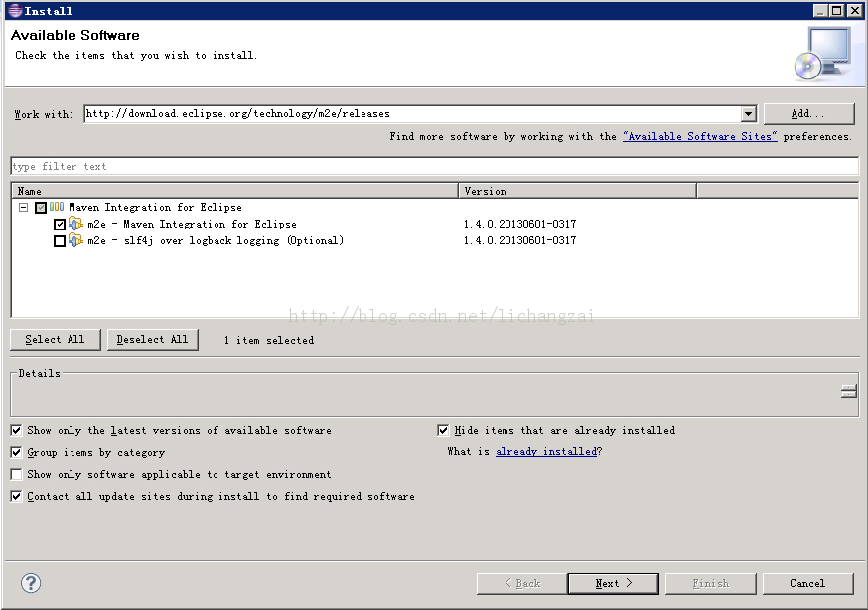Screen dimensions: 868x610
Task: Toggle Group items by category checkbox
Action: coord(16,453)
